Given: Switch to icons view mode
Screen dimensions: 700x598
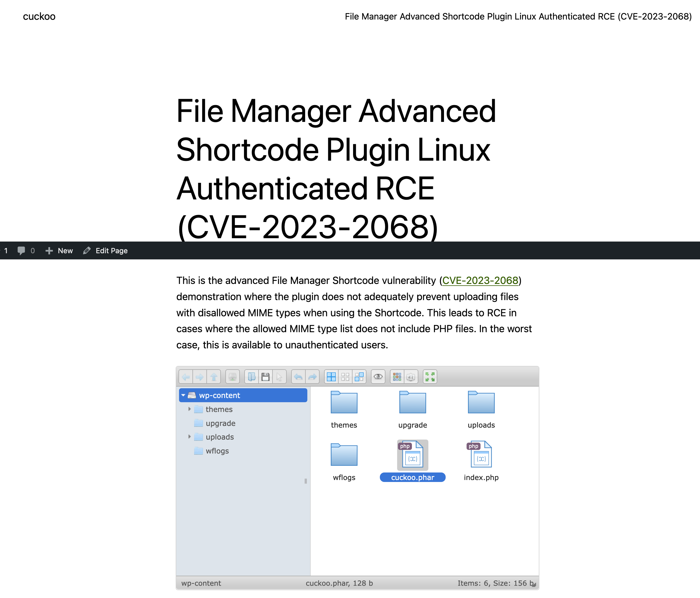Looking at the screenshot, I should [x=397, y=377].
